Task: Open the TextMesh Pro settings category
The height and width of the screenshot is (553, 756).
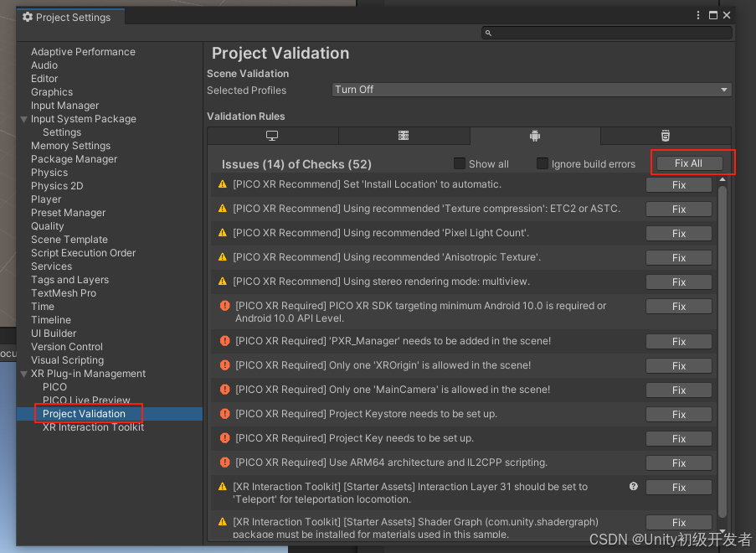Action: pyautogui.click(x=63, y=293)
